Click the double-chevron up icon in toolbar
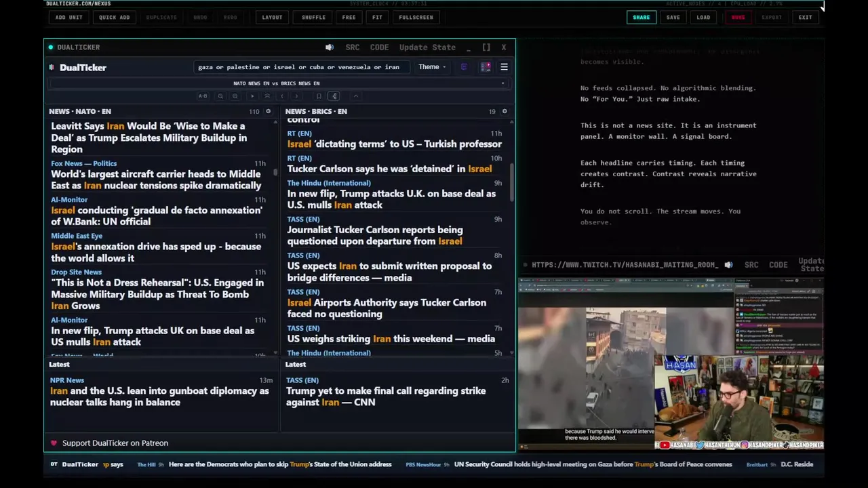This screenshot has width=868, height=488. [267, 96]
